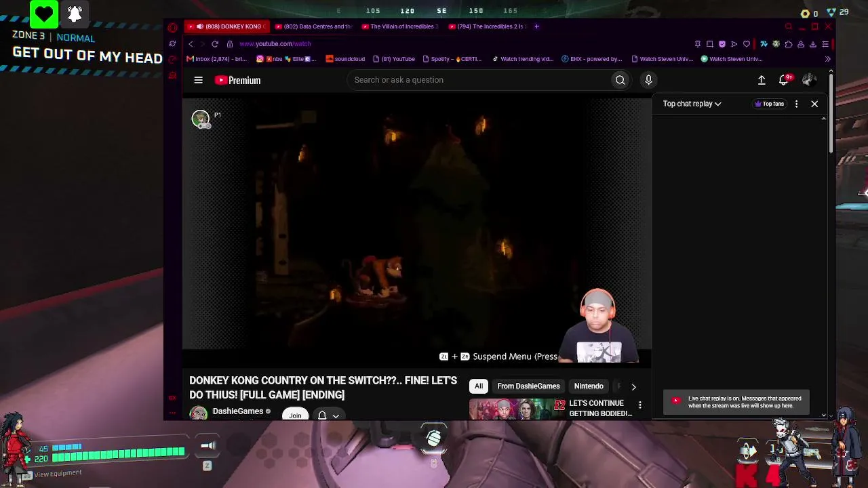The width and height of the screenshot is (868, 488).
Task: Open the translate extension icon
Action: point(764,44)
